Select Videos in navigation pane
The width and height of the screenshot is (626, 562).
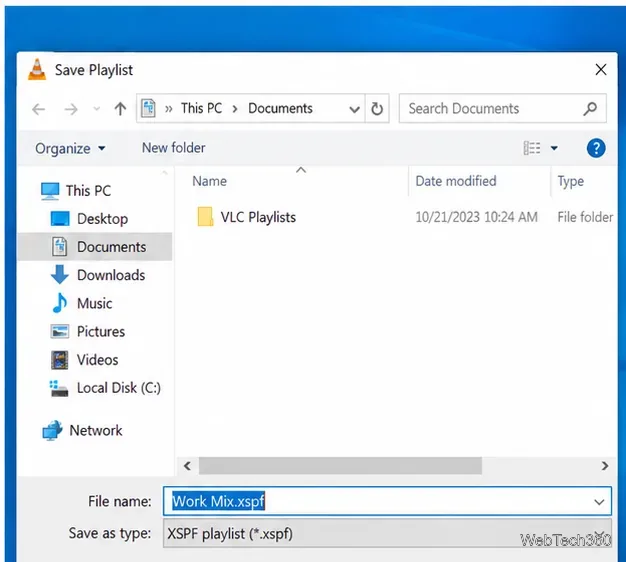(97, 360)
